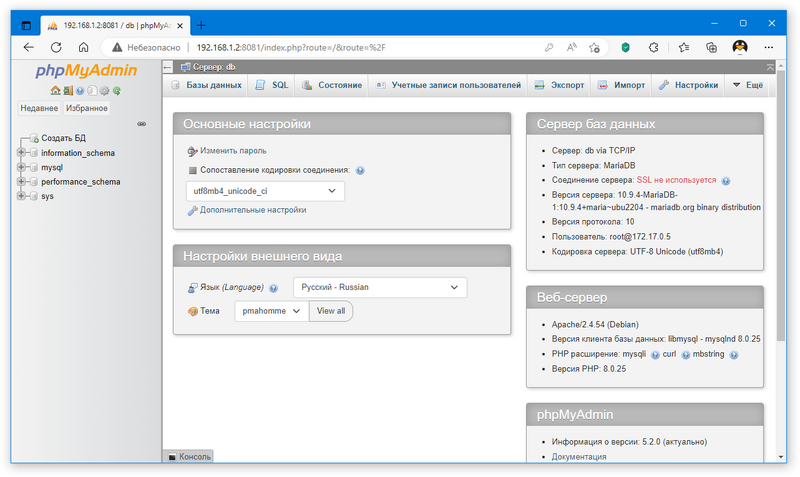Open collections icon in browser toolbar
Image resolution: width=800 pixels, height=477 pixels.
pos(711,47)
